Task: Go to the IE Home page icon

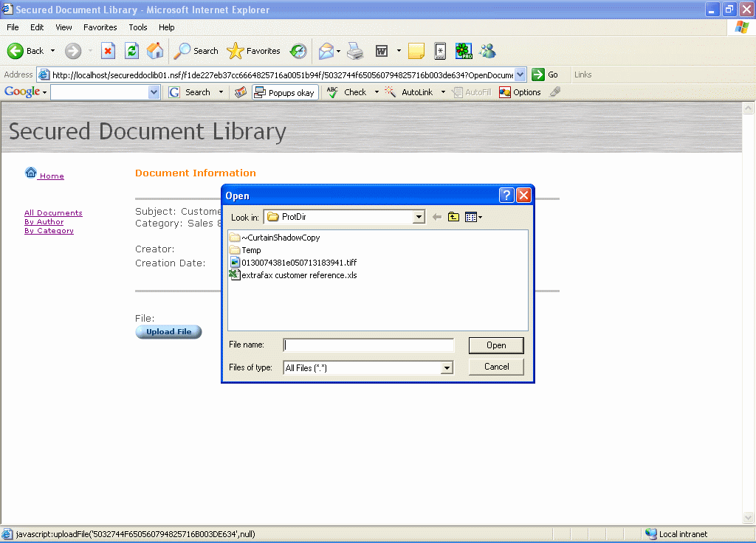Action: coord(155,51)
